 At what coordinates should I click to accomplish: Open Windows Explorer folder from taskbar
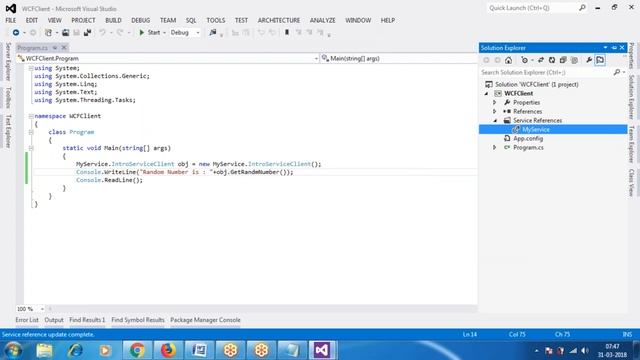44,350
